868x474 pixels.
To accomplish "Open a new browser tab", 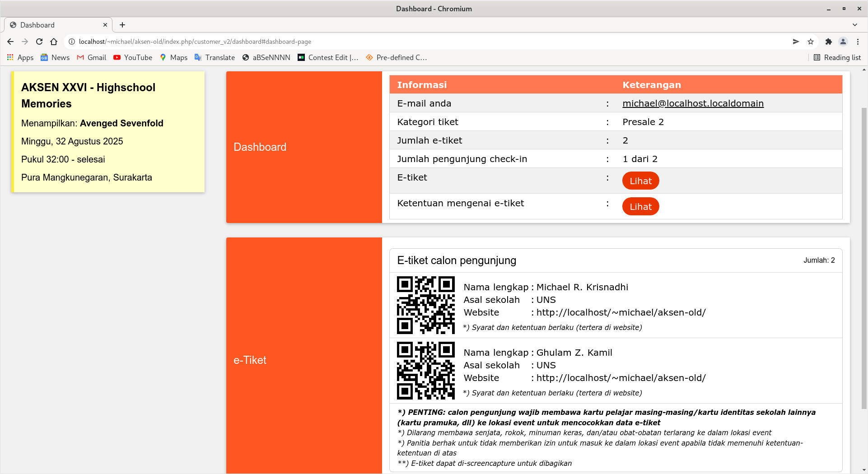I will (122, 25).
